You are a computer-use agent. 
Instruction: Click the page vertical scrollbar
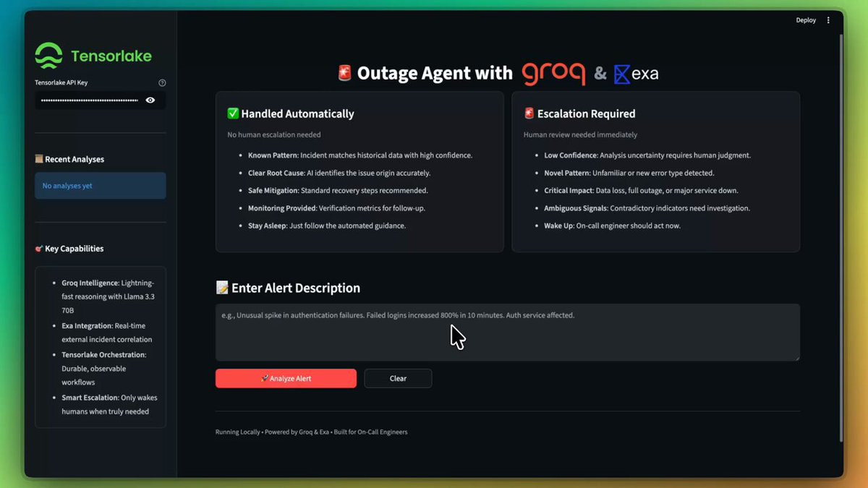pyautogui.click(x=840, y=239)
